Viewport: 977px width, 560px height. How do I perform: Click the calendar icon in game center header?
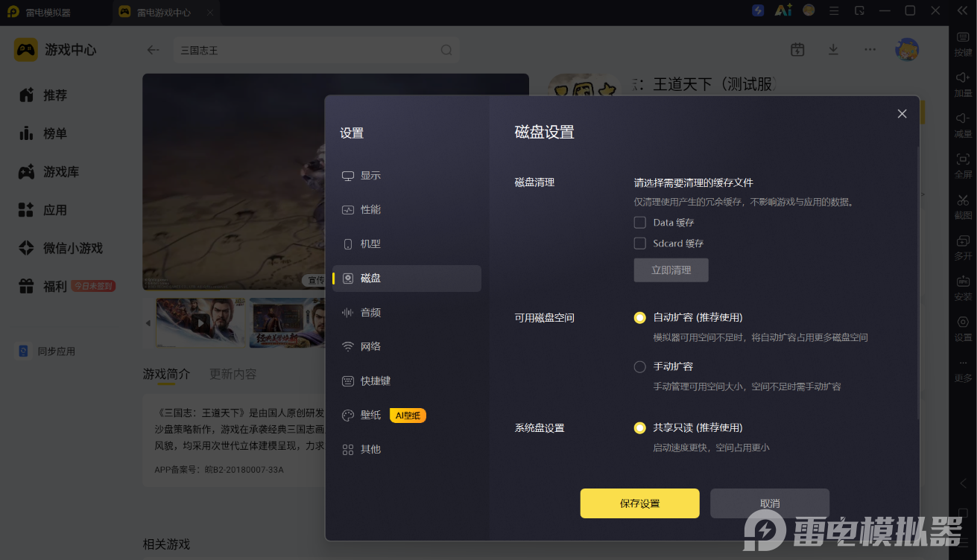pyautogui.click(x=797, y=50)
